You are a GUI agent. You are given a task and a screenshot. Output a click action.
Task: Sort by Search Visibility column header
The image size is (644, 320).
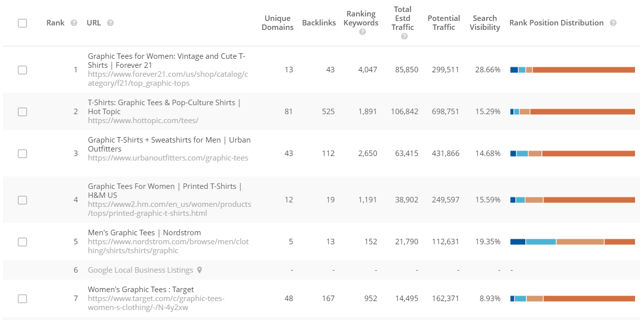484,23
